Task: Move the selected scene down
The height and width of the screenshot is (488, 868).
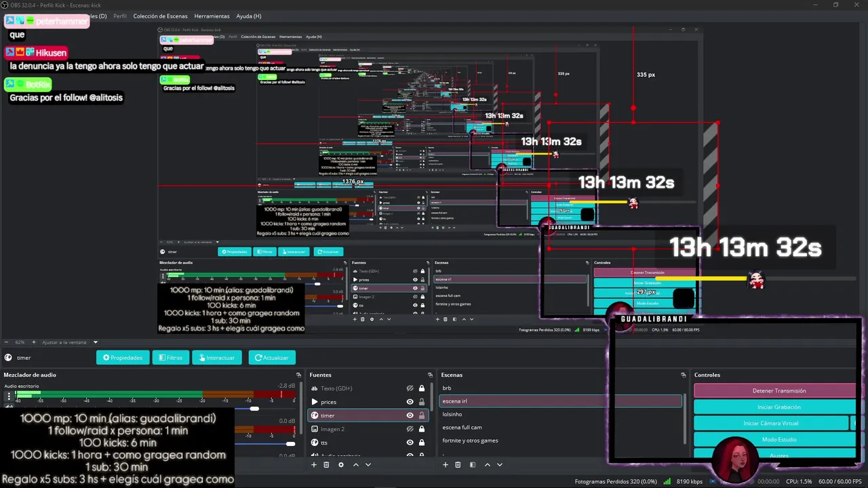Action: pos(500,465)
